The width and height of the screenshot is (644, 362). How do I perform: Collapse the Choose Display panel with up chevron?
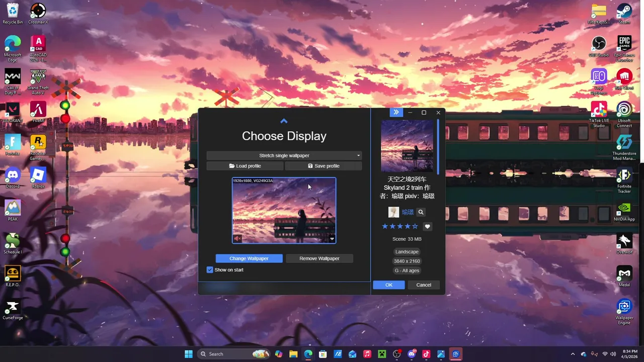(x=284, y=121)
